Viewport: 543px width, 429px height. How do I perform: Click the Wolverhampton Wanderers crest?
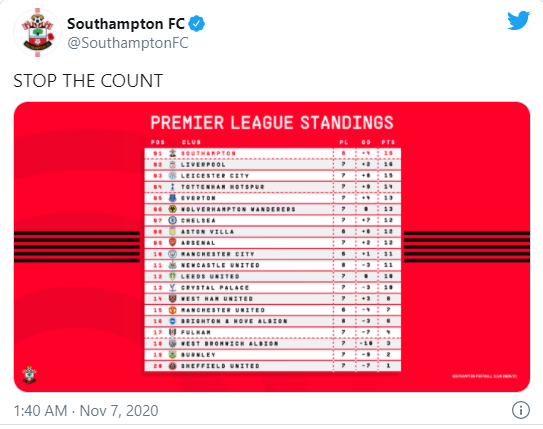172,209
